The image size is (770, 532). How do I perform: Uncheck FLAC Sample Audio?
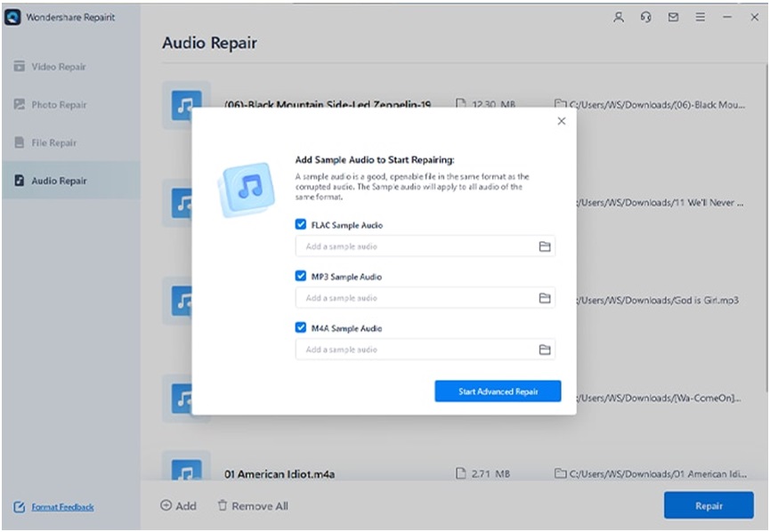click(x=300, y=225)
